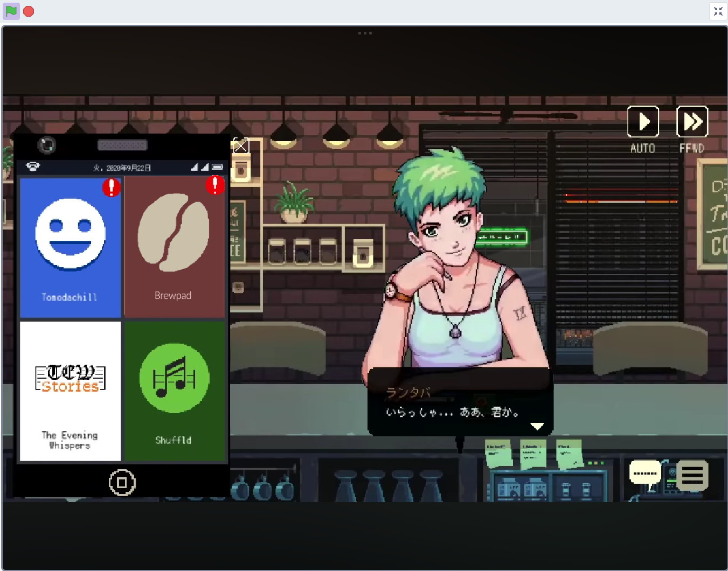Open the hamburger menu button
The width and height of the screenshot is (728, 571).
(692, 475)
